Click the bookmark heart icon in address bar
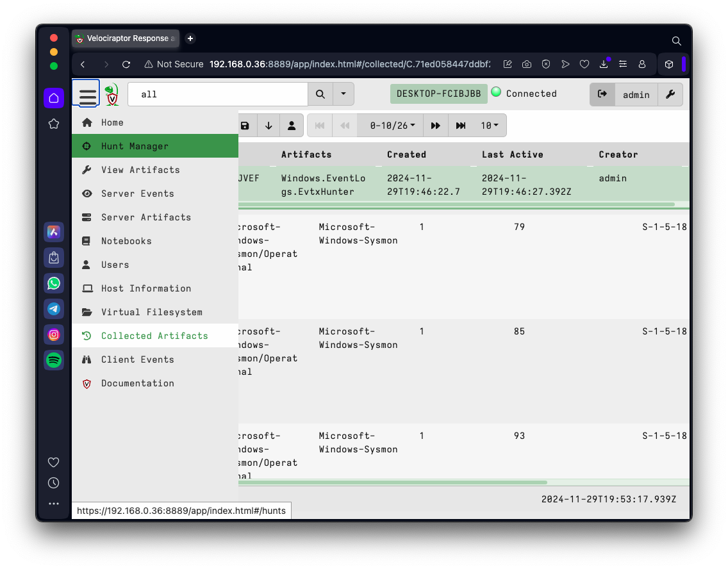Viewport: 728px width, 569px height. tap(584, 64)
